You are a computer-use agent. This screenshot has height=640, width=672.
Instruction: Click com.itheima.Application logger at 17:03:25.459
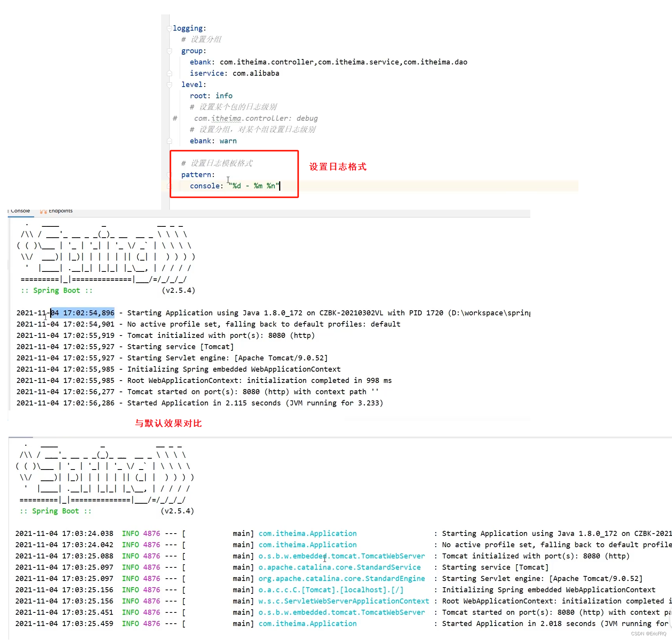(307, 624)
